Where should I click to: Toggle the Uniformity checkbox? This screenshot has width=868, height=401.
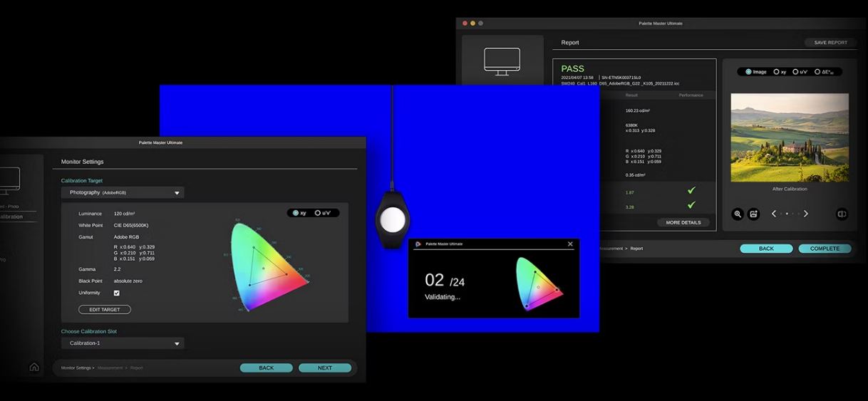pyautogui.click(x=117, y=293)
